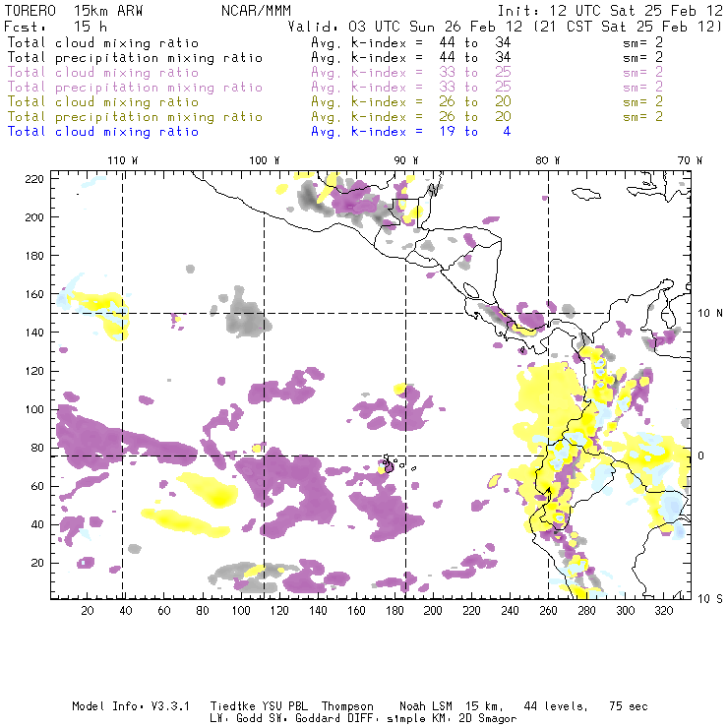The image size is (728, 728).
Task: Select the olive "Total cloud mixing ratio" legend line
Action: pos(103,102)
